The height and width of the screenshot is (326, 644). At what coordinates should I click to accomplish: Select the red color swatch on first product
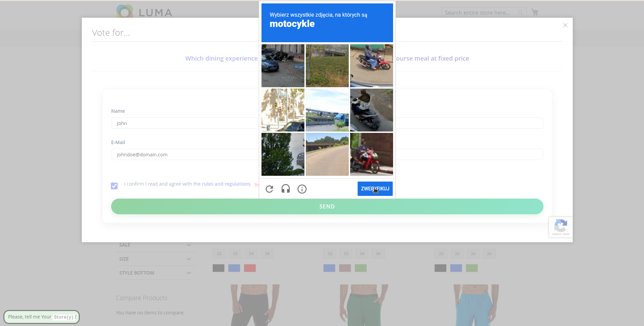[x=250, y=268]
